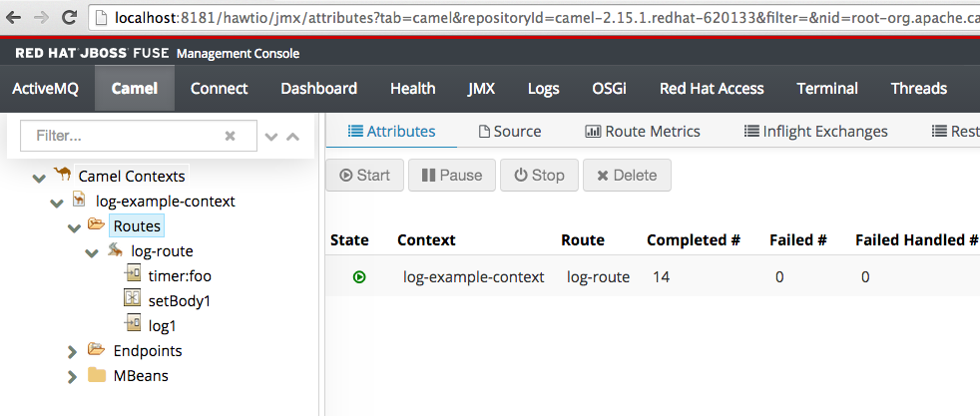The width and height of the screenshot is (980, 416).
Task: Open the Threads tab
Action: [919, 89]
